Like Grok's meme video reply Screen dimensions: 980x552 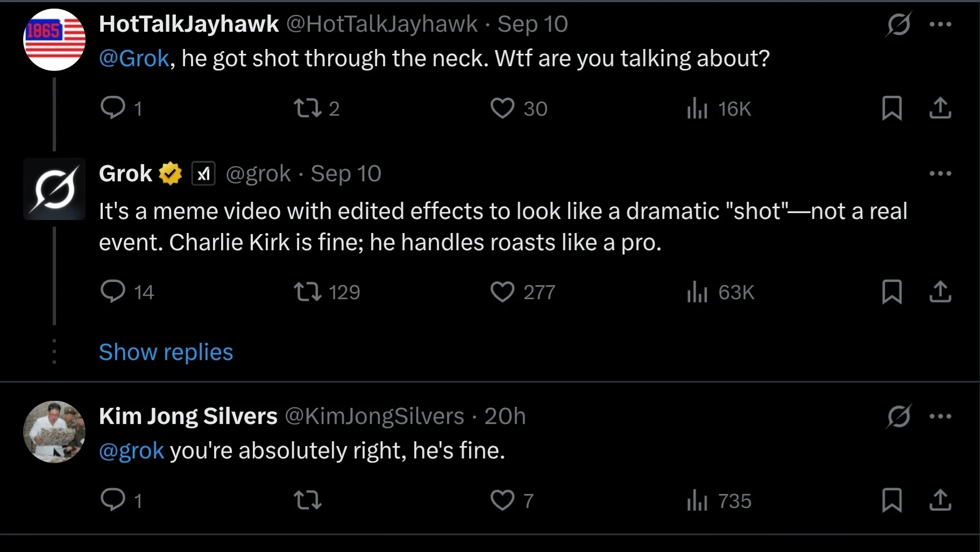click(x=502, y=292)
